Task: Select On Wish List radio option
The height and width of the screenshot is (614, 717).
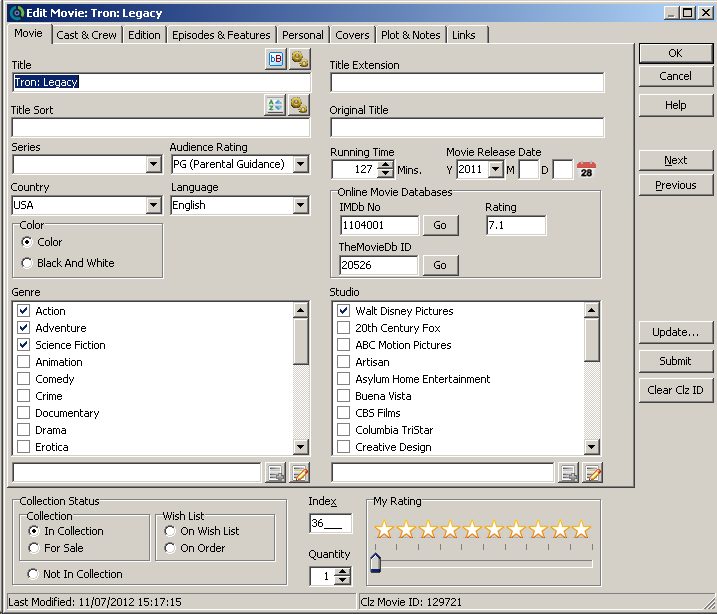Action: click(x=170, y=531)
